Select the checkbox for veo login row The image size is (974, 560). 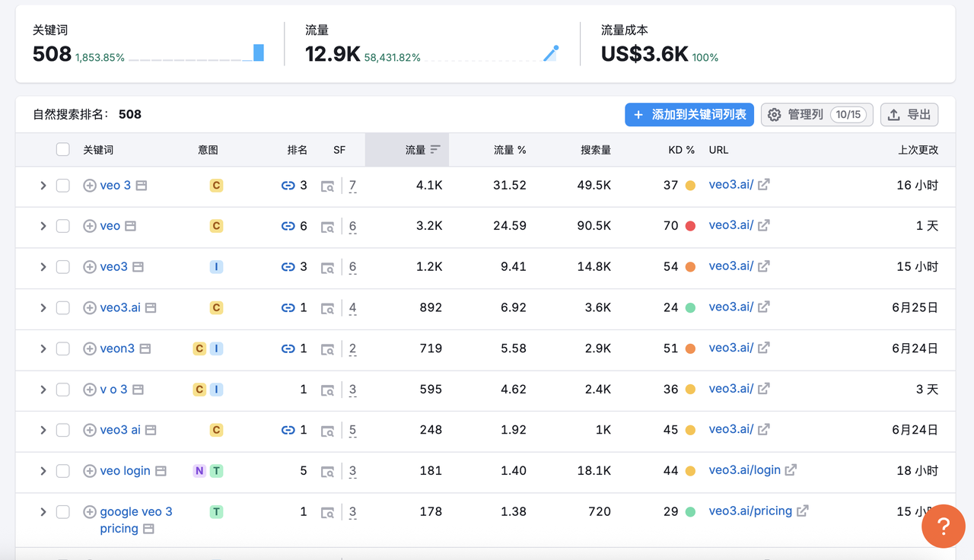pyautogui.click(x=63, y=471)
